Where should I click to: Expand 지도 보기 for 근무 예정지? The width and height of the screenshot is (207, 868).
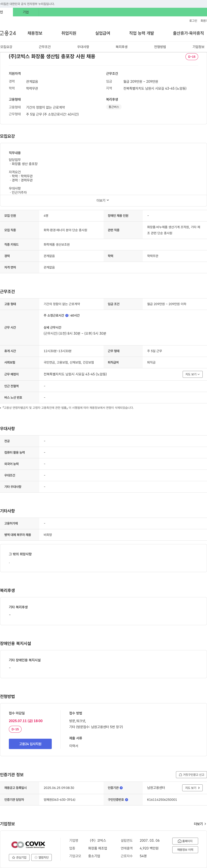[x=193, y=374]
